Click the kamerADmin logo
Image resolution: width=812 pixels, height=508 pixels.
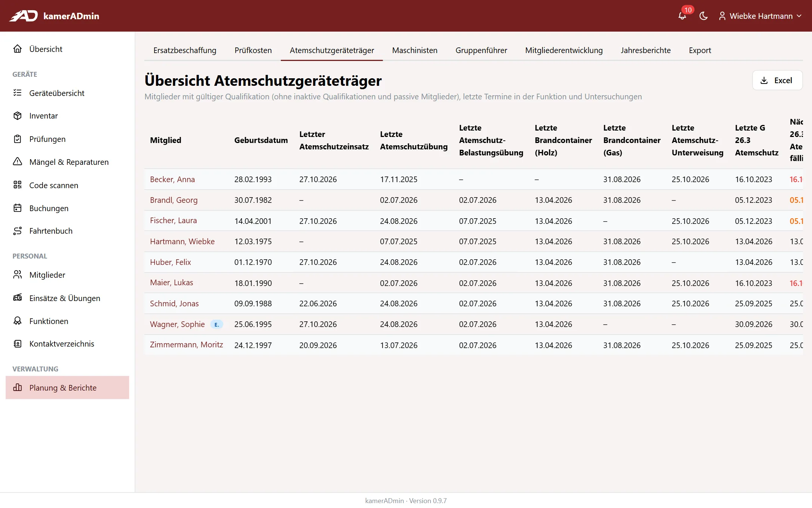pyautogui.click(x=54, y=16)
